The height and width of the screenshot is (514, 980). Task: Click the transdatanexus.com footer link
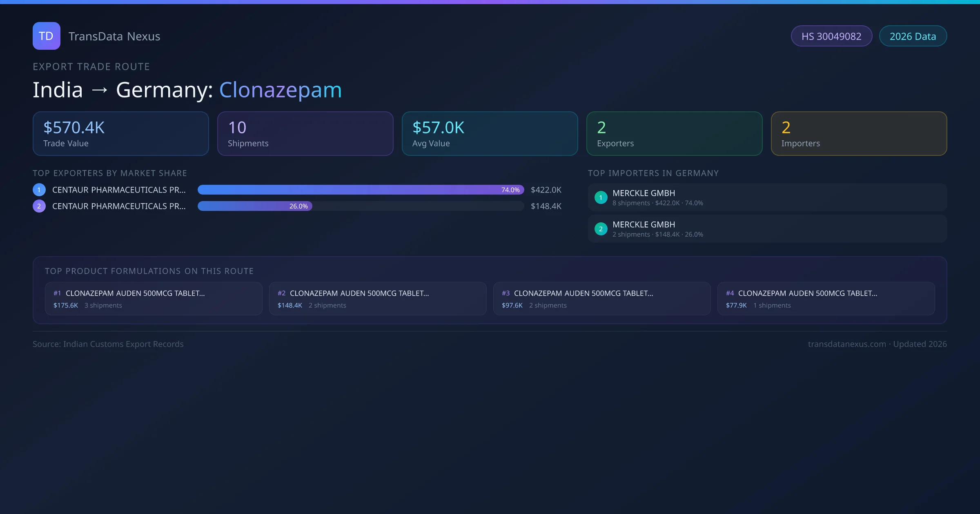coord(847,344)
